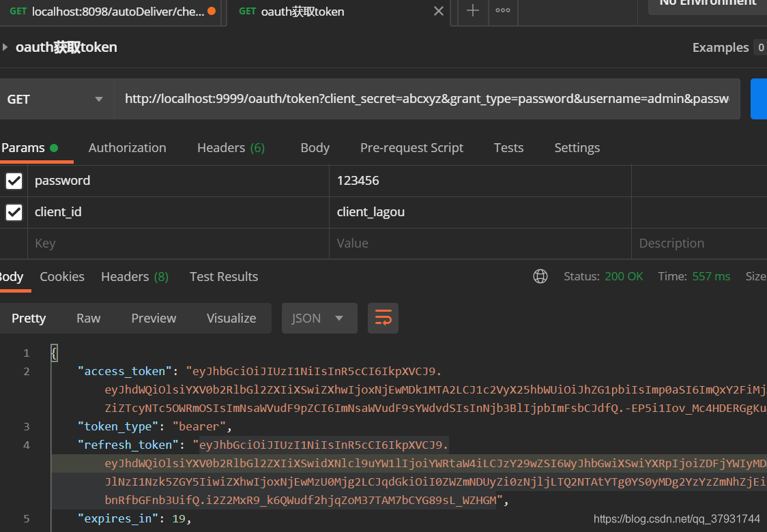Open the Tests tab

pos(509,148)
